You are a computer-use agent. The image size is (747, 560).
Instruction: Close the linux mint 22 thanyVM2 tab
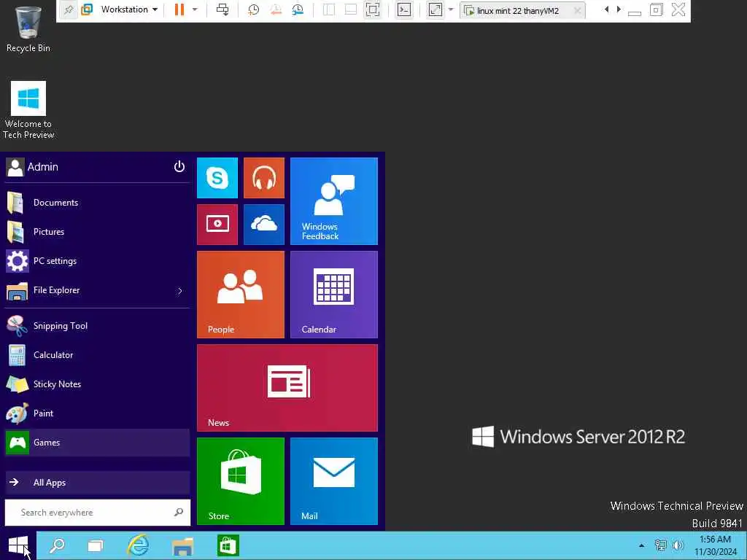578,10
